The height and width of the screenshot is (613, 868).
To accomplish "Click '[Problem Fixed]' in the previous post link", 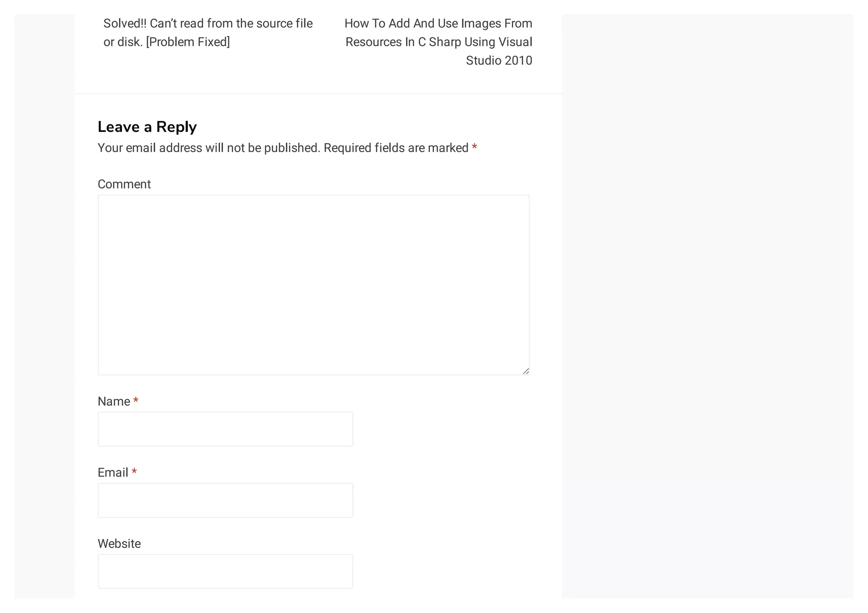I will [188, 42].
